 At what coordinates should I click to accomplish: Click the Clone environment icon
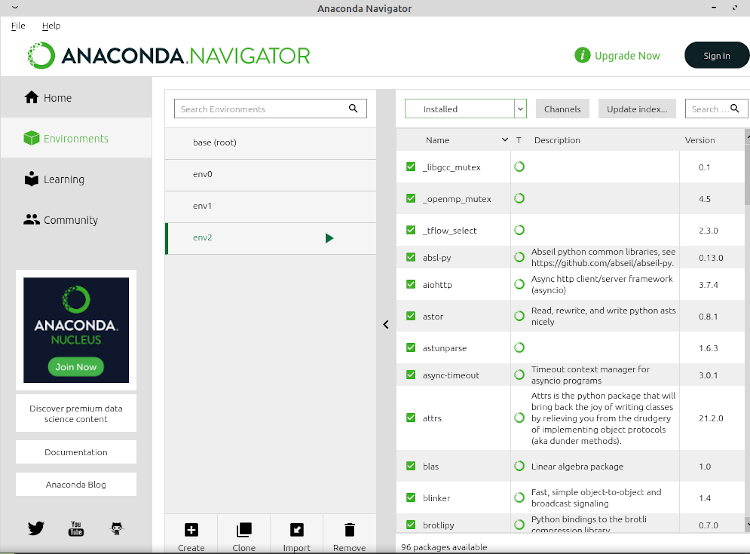coord(244,530)
